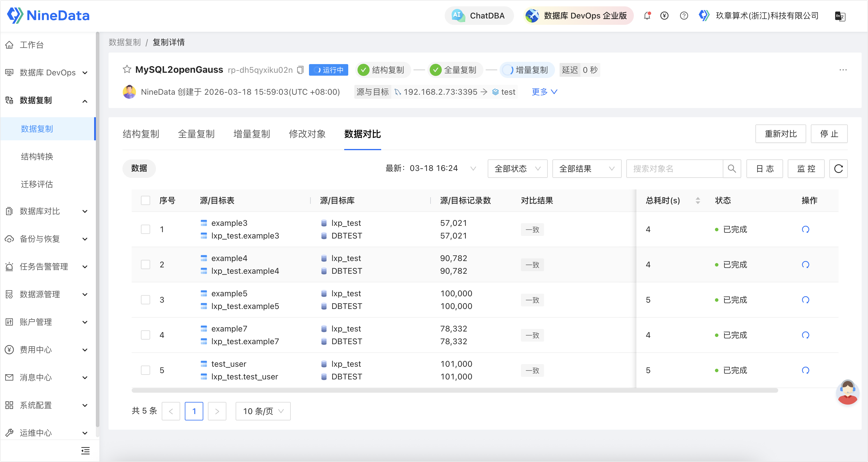Click the 增量复制 stage indicator

526,70
